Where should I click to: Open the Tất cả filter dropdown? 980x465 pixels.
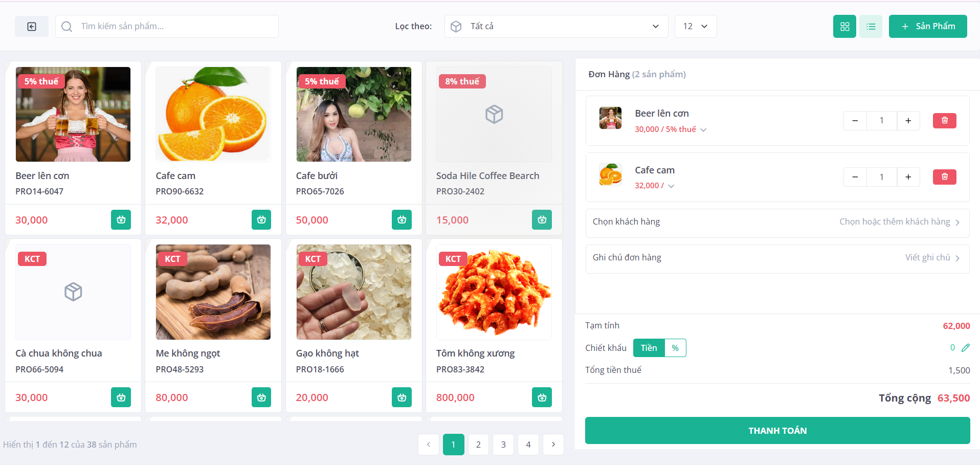556,26
